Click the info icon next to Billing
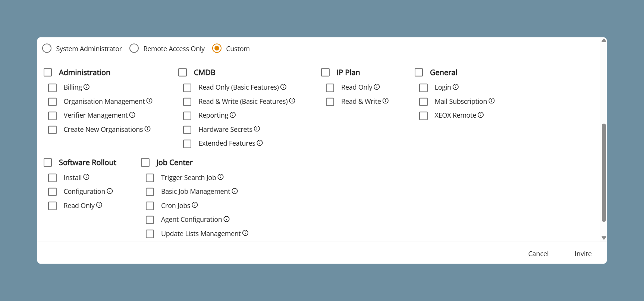The width and height of the screenshot is (644, 301). 87,87
